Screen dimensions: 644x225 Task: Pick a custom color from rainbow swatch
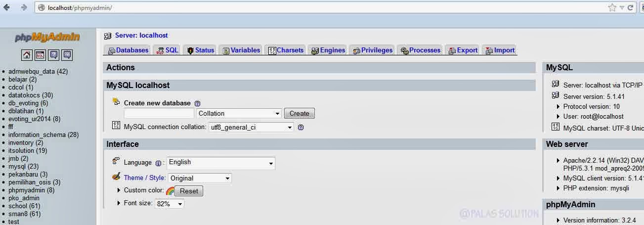coord(170,191)
